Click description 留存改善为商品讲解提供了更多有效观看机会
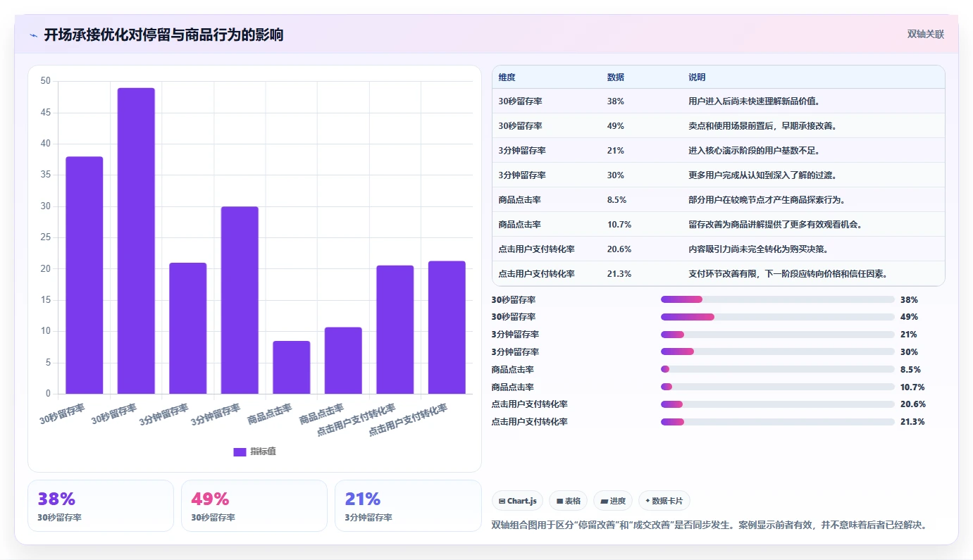This screenshot has height=560, width=973. coord(775,225)
